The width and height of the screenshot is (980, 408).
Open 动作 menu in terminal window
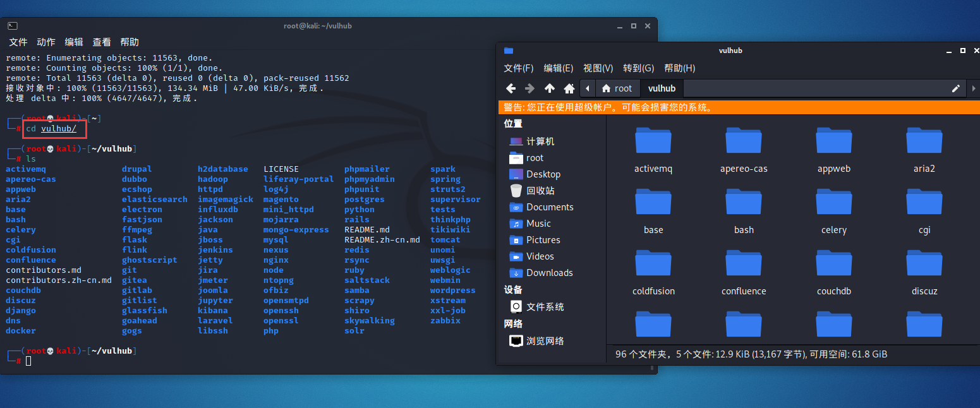tap(46, 42)
